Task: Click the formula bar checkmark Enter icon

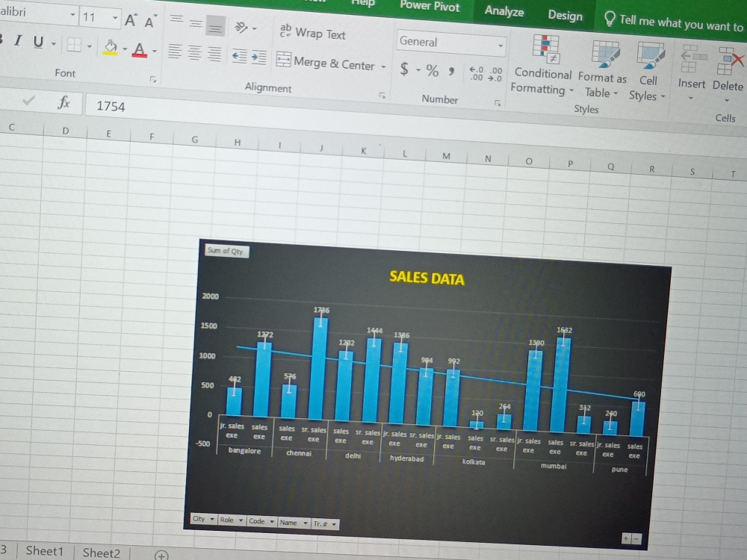Action: pos(28,100)
